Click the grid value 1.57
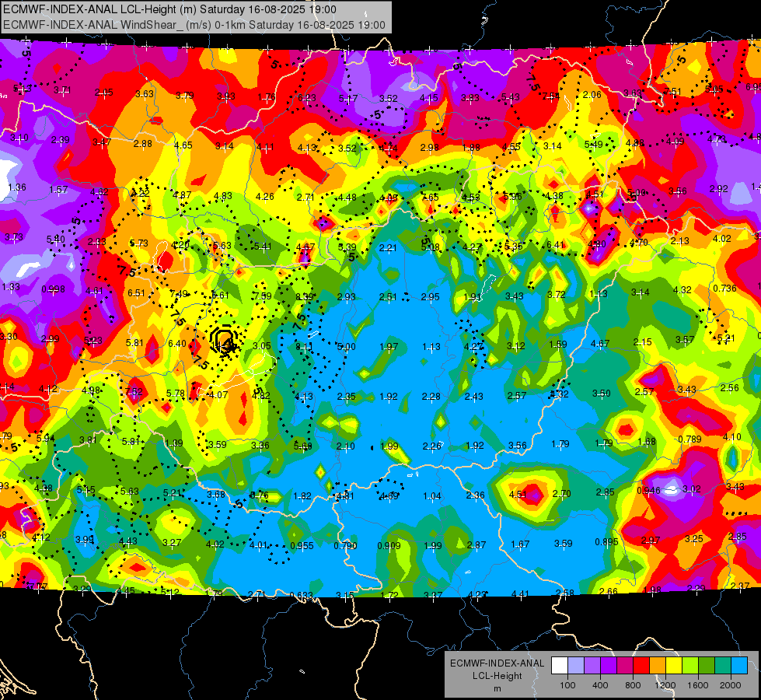The height and width of the screenshot is (700, 761). tap(58, 189)
